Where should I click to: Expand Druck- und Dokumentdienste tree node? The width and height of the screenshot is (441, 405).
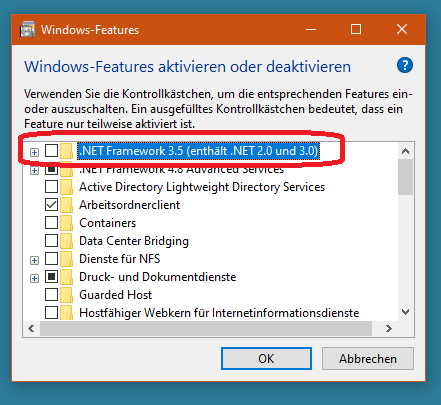(x=34, y=278)
